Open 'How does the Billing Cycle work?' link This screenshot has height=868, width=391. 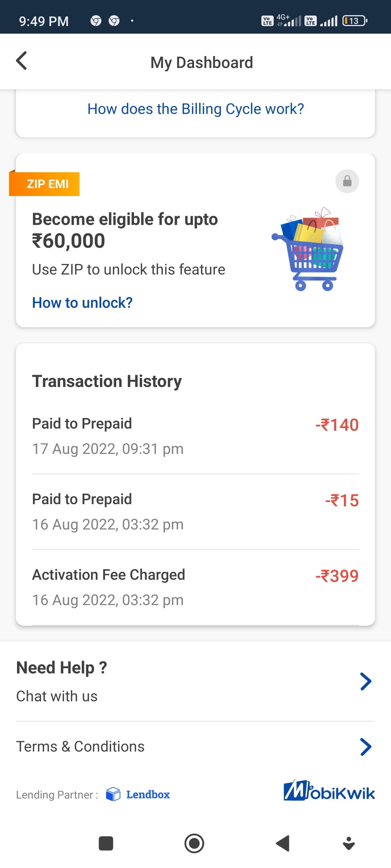(x=195, y=109)
